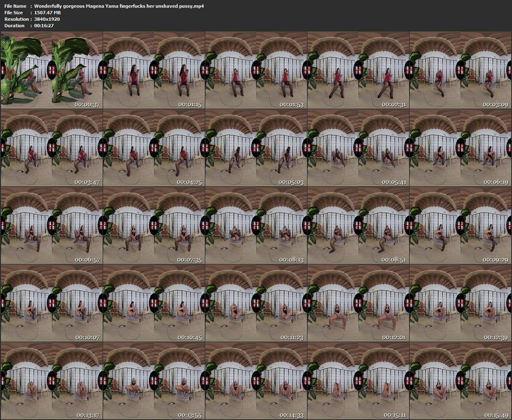Click the thumbnail timestamped 00:11:23
The height and width of the screenshot is (420, 512).
256,303
